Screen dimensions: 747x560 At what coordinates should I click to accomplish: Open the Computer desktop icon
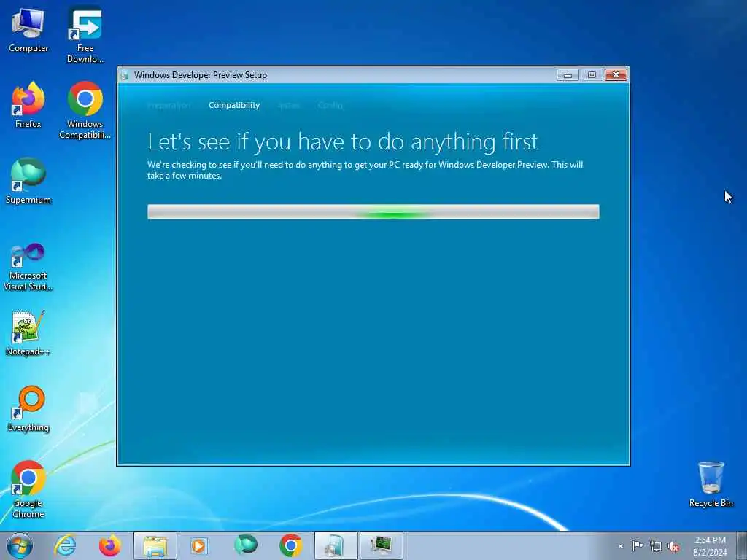(x=28, y=30)
